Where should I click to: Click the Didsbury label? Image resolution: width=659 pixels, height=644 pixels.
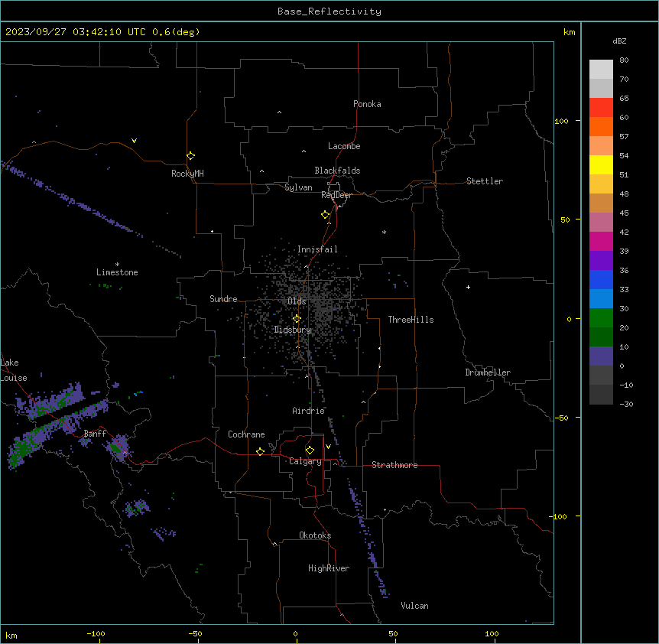293,330
